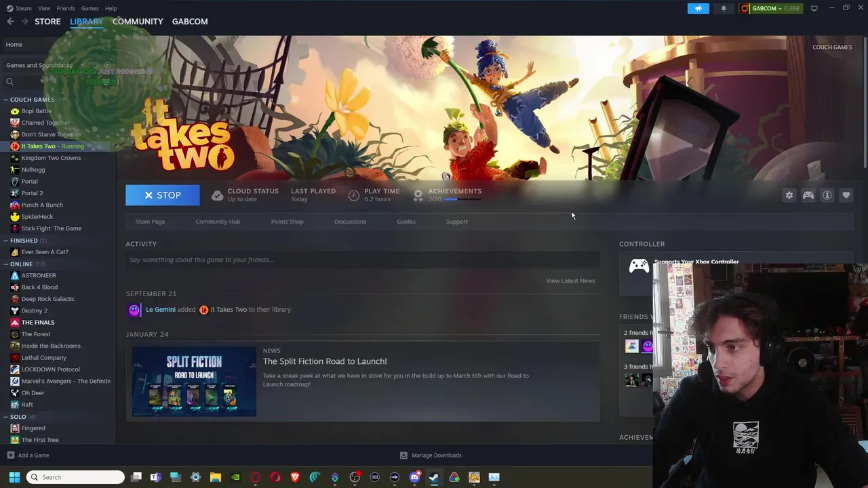Open the Friends menu
This screenshot has height=488, width=868.
[x=66, y=8]
